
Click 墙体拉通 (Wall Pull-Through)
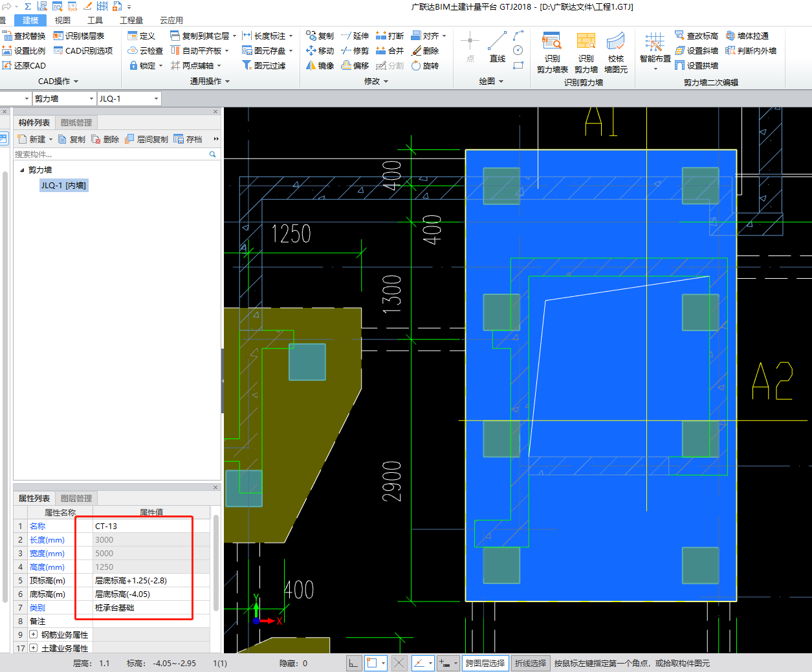[x=747, y=36]
